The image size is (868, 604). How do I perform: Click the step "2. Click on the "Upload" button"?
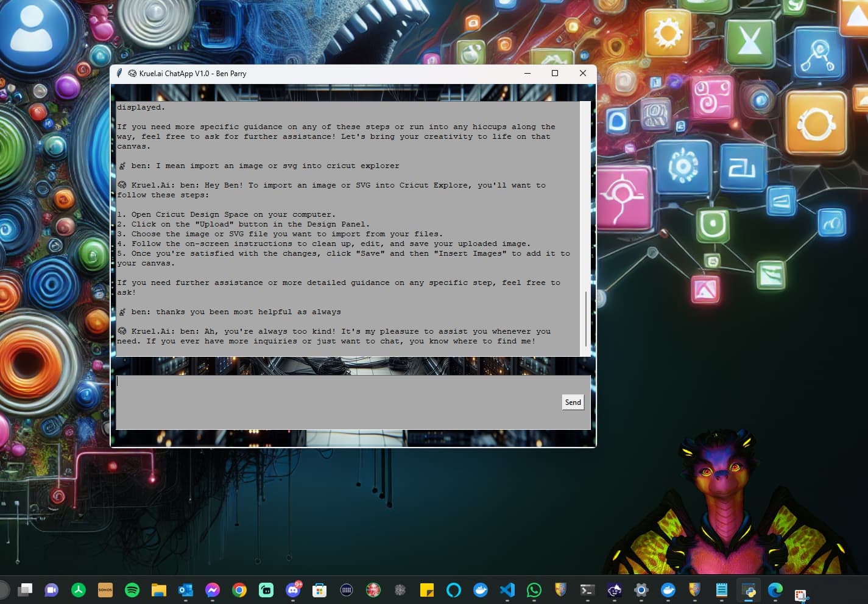[243, 224]
